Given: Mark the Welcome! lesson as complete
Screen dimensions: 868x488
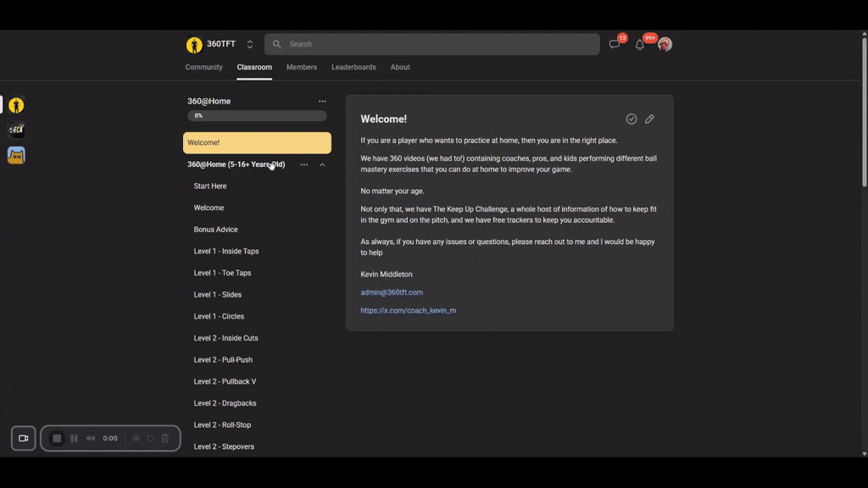Looking at the screenshot, I should 631,119.
